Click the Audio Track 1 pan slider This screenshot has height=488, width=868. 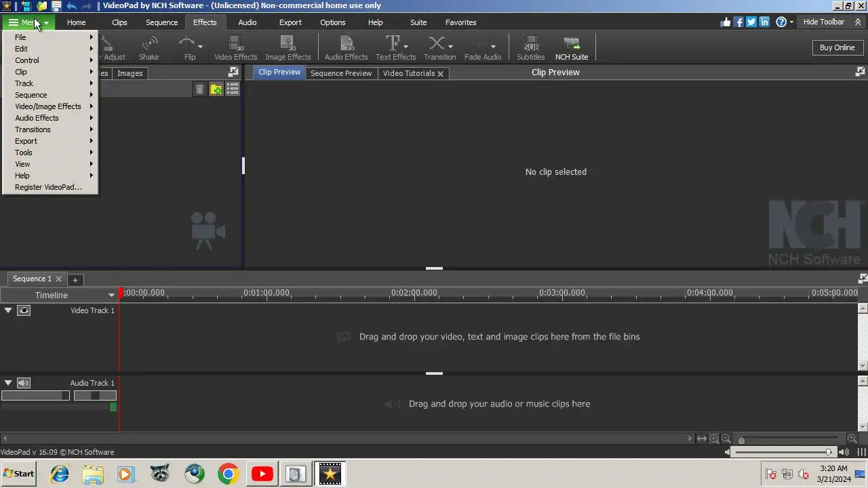coord(95,395)
